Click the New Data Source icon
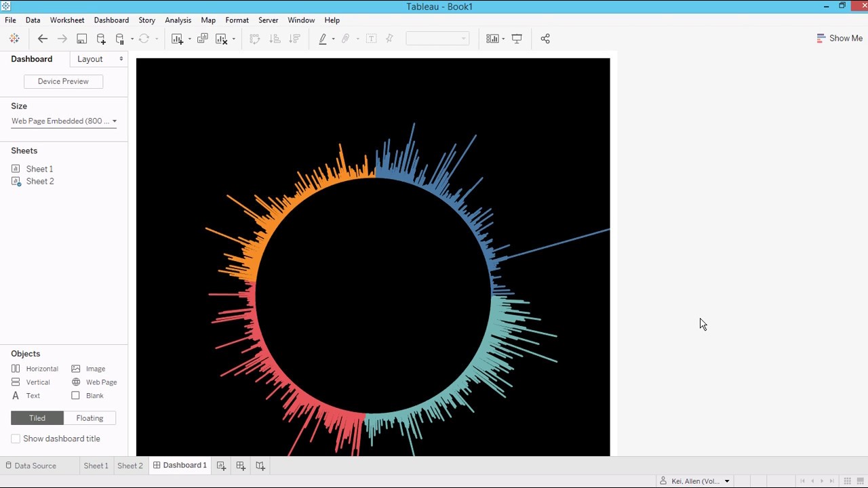Viewport: 868px width, 488px height. click(x=101, y=39)
